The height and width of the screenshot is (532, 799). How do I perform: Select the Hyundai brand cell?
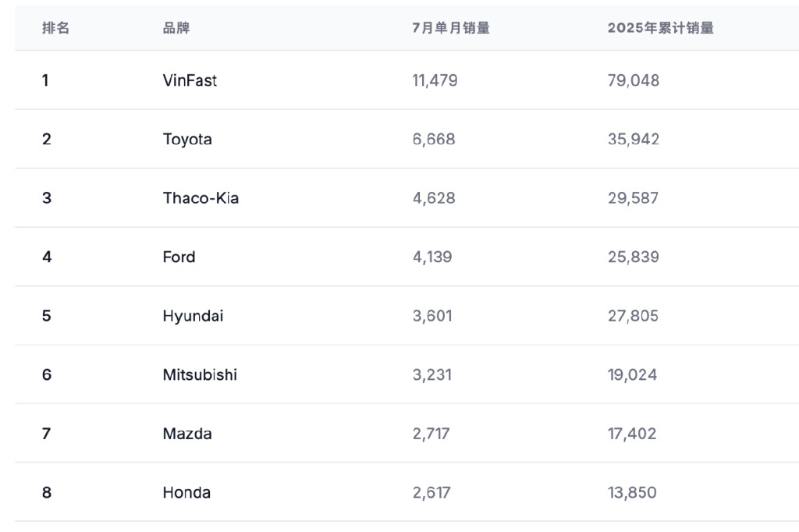pyautogui.click(x=193, y=316)
